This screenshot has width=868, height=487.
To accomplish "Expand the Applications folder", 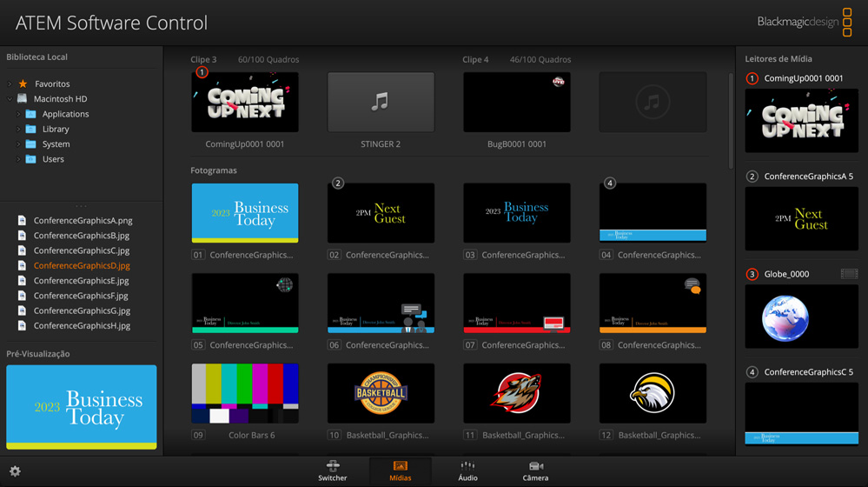I will point(18,114).
